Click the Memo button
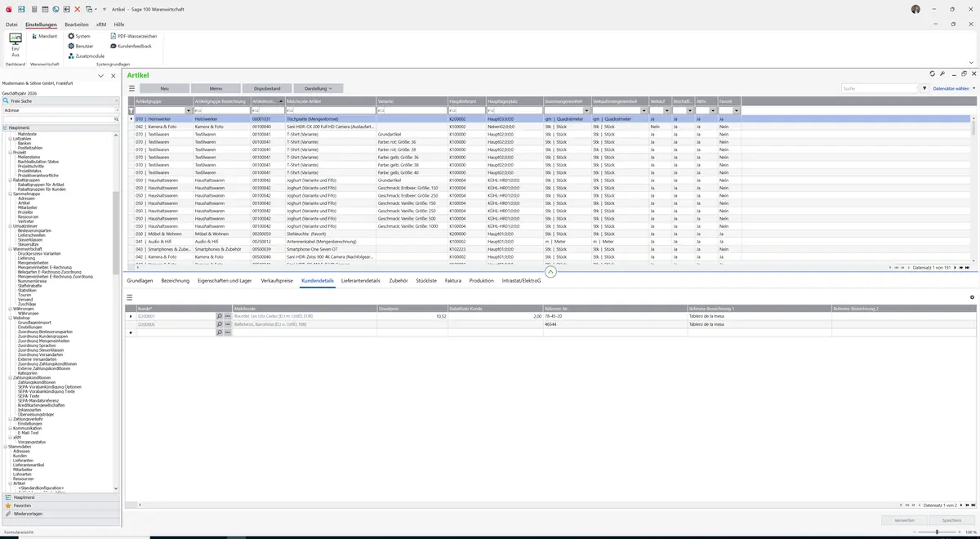Image resolution: width=980 pixels, height=539 pixels. [x=216, y=88]
